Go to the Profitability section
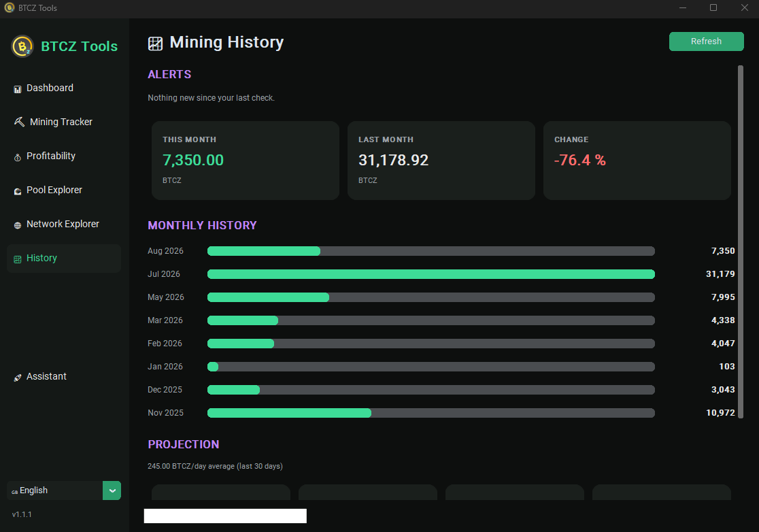 click(51, 156)
